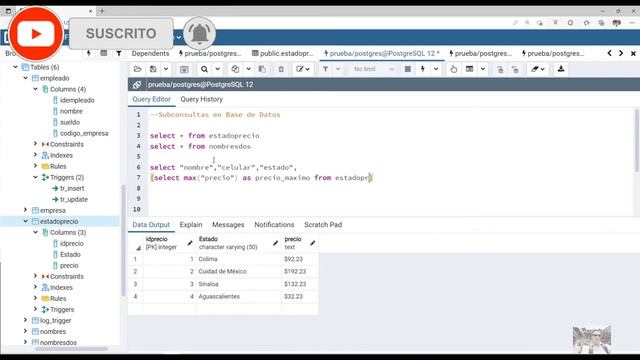Collapse the Triggers (2) node
Image resolution: width=640 pixels, height=360 pixels.
36,177
